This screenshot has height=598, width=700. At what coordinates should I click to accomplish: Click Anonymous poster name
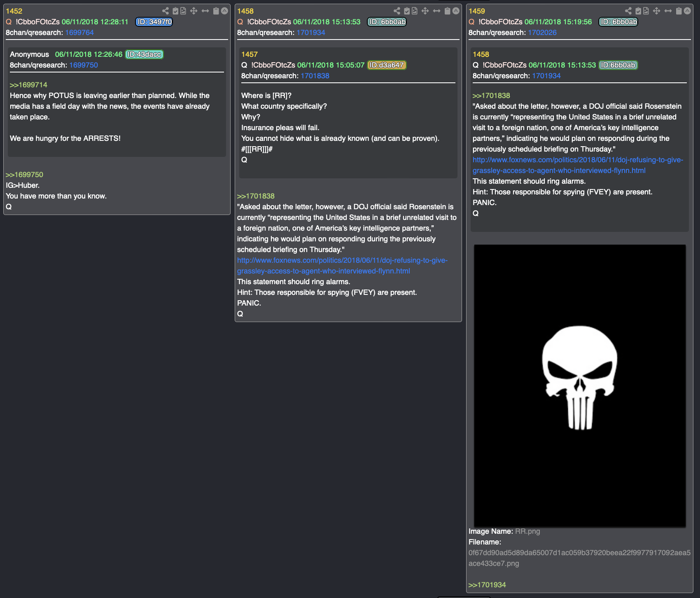[29, 54]
